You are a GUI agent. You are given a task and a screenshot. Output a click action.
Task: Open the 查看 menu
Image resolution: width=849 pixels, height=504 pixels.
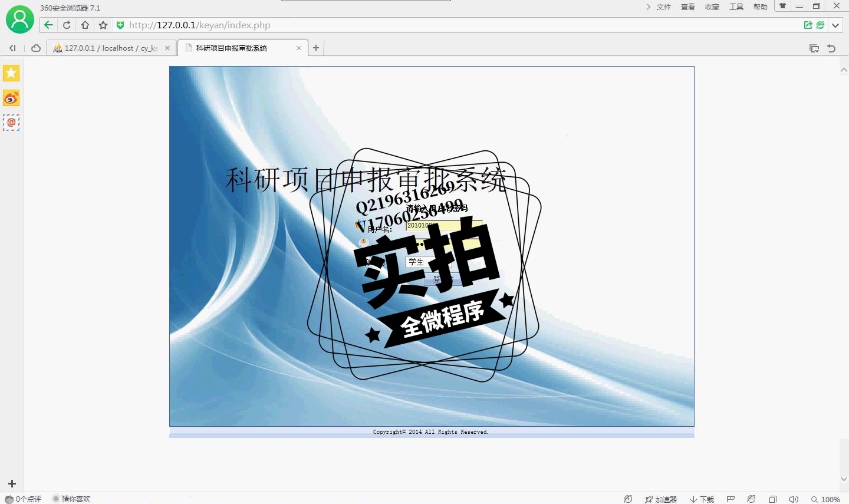pos(688,7)
